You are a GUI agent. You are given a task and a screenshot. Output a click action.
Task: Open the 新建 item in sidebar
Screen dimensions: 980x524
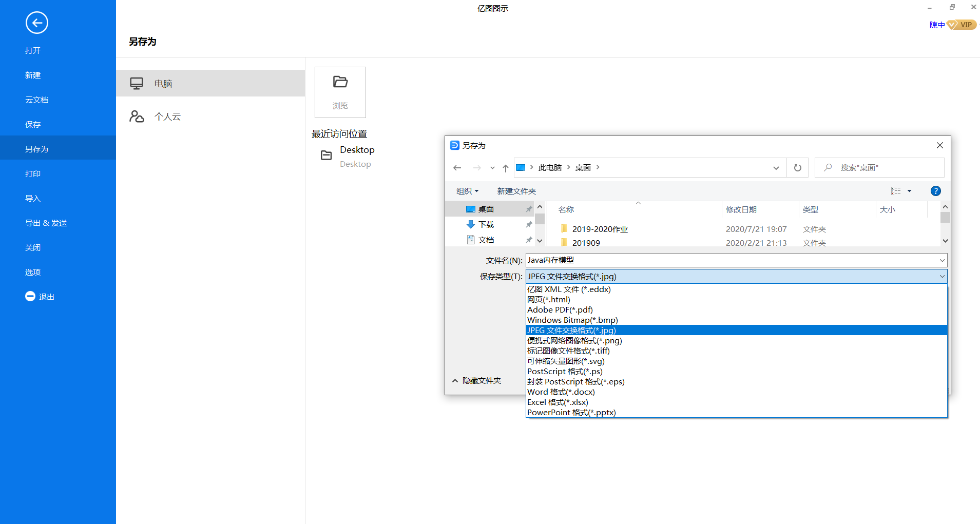(58, 75)
